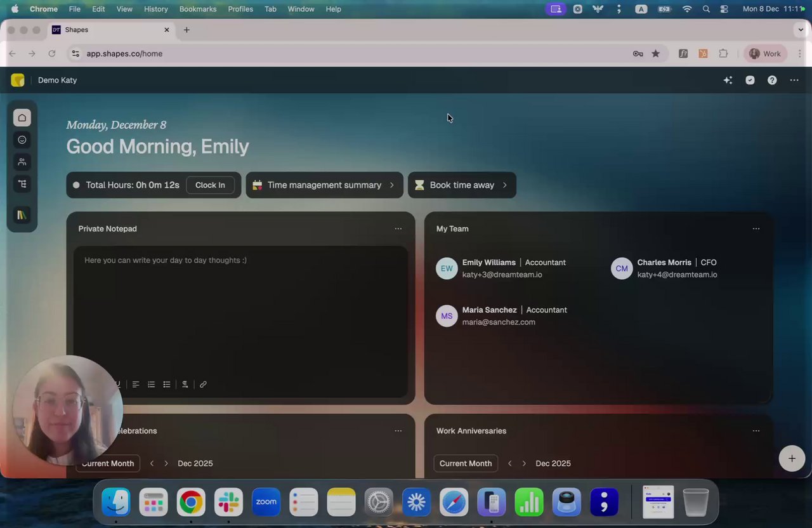Open My Team options menu
812x528 pixels.
pyautogui.click(x=756, y=228)
